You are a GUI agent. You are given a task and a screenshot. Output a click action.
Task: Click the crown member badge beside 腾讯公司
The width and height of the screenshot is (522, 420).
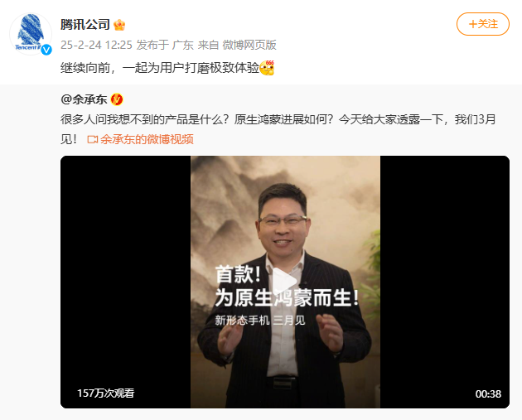(x=119, y=25)
